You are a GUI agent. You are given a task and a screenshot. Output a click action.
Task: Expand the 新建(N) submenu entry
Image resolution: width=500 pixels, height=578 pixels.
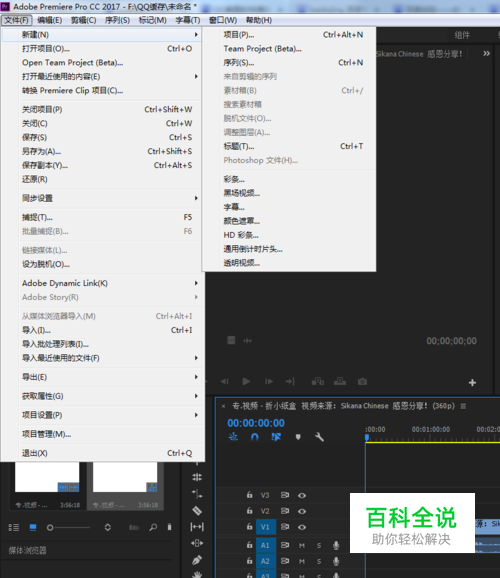click(x=101, y=35)
